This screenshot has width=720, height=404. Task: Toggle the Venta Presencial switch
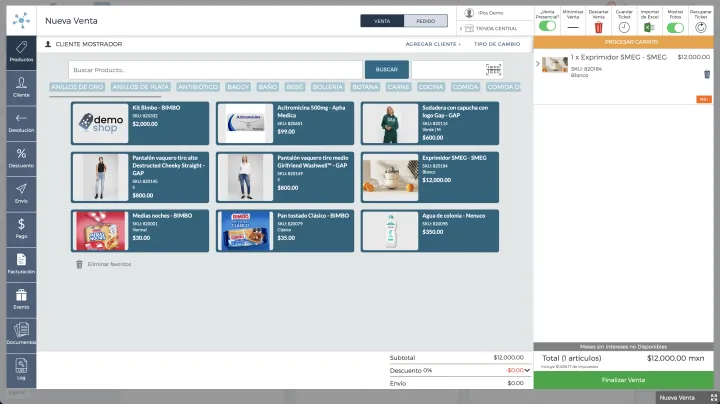(547, 27)
